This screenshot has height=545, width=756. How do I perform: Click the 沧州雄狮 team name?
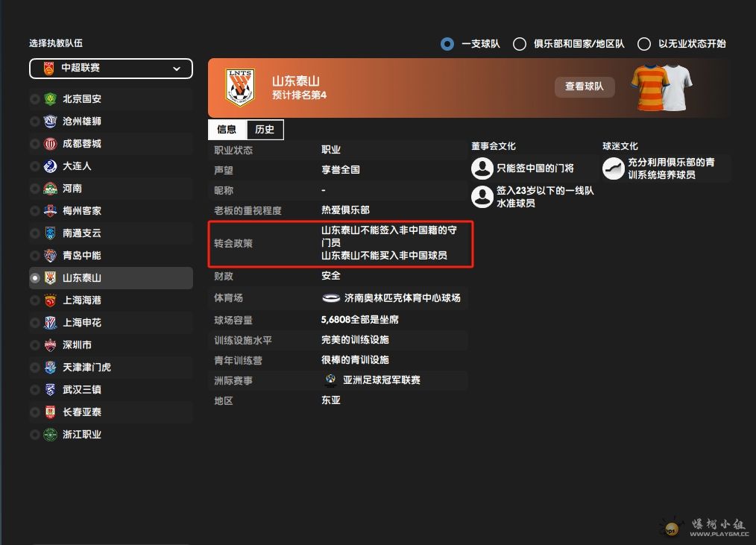click(x=82, y=121)
